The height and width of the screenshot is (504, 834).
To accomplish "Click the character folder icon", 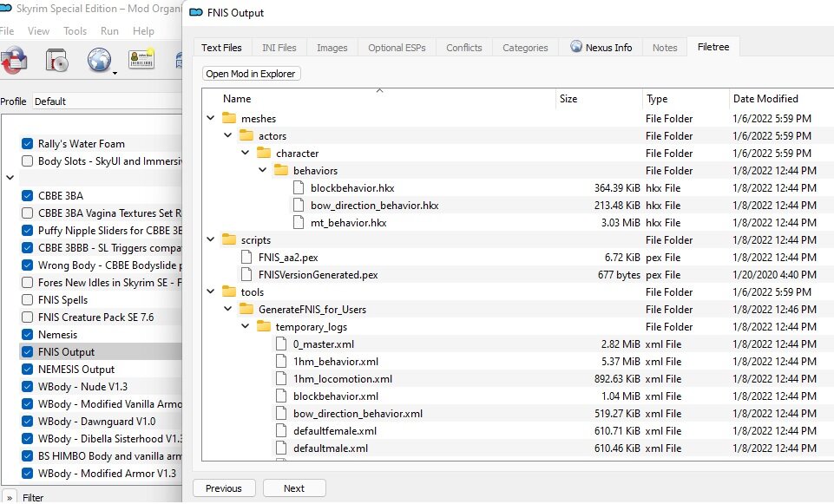I will click(x=264, y=154).
